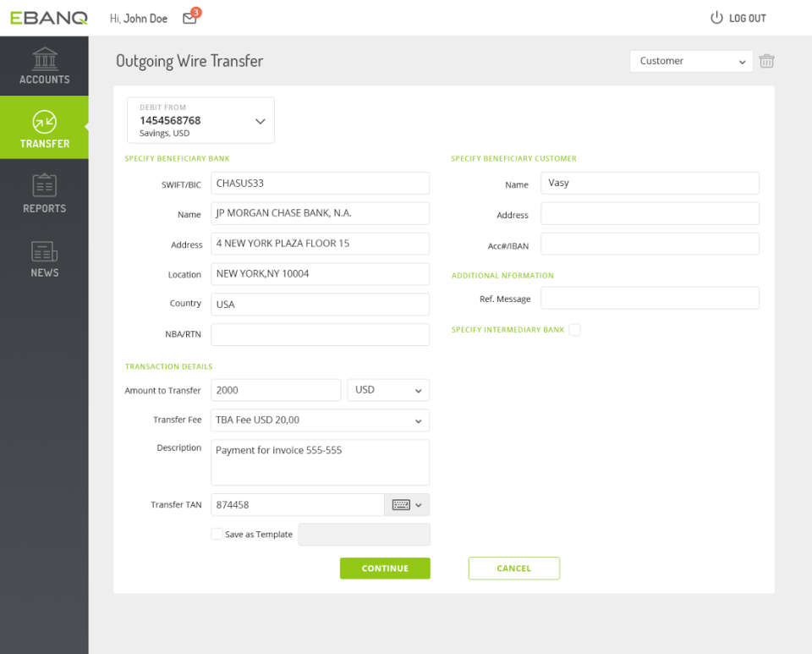Open the messages envelope icon

(x=189, y=19)
